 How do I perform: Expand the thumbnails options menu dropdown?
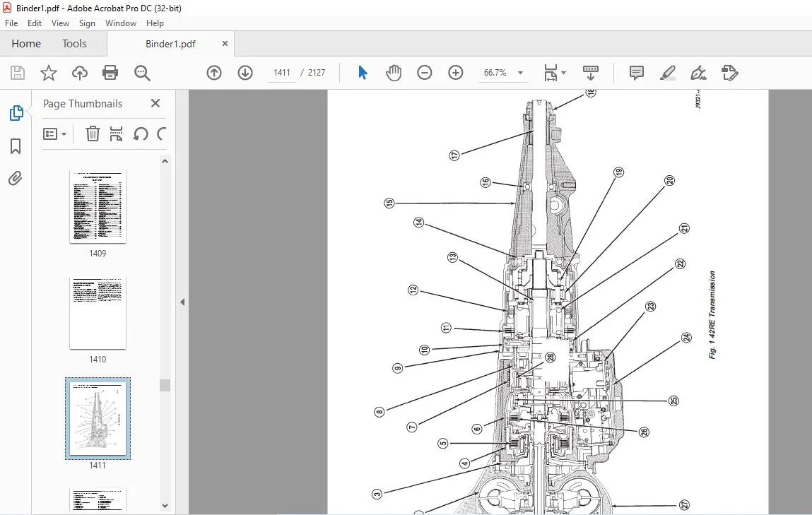click(55, 134)
